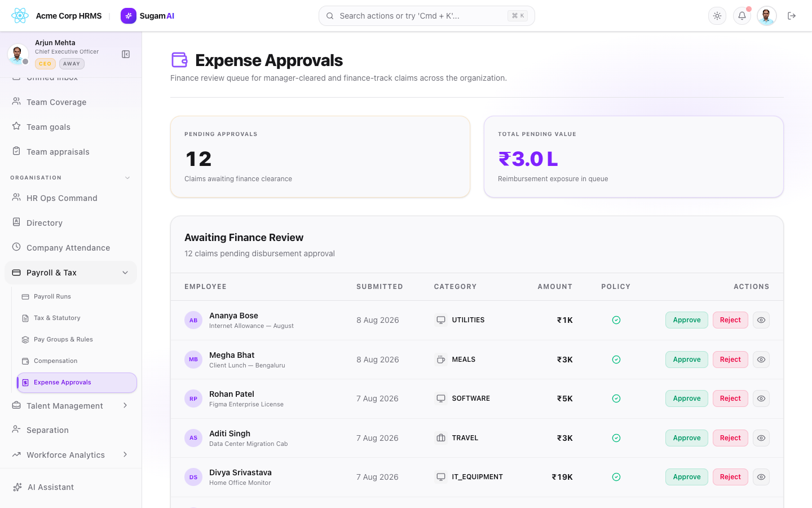Screen dimensions: 812x508
Task: Open HR Ops Command
Action: pyautogui.click(x=70, y=198)
